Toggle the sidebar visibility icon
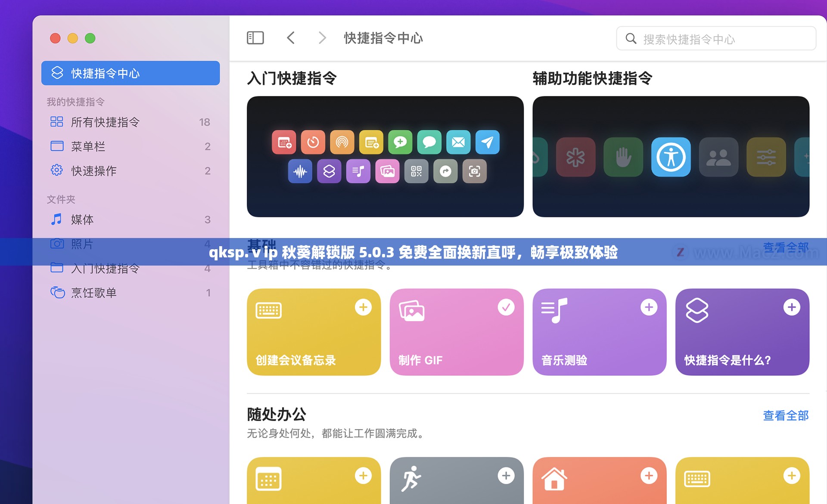 (x=255, y=38)
